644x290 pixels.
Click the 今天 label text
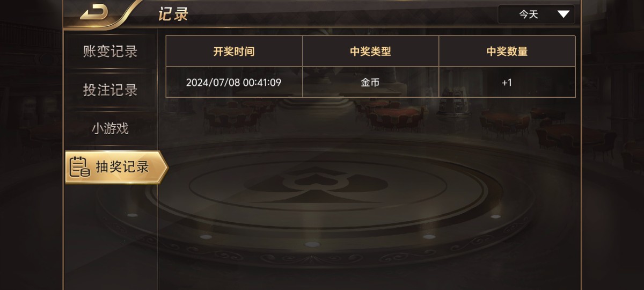pos(529,15)
